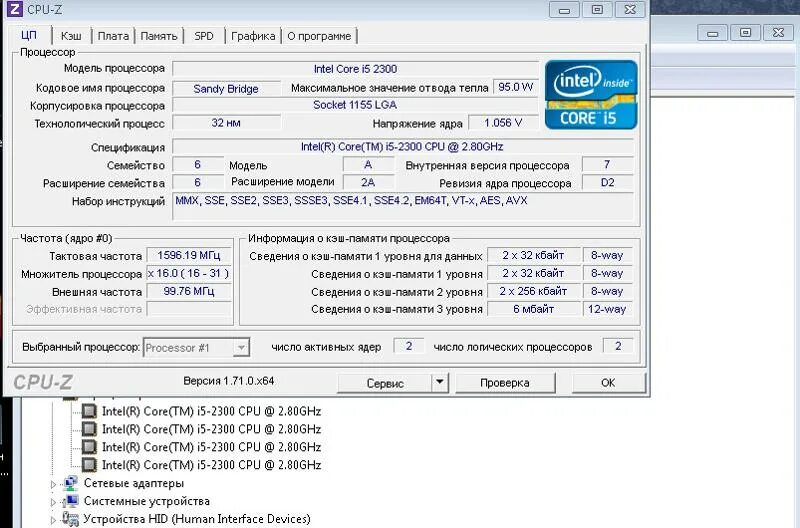Expand the Сетевые адаптеры tree node
Image resolution: width=800 pixels, height=528 pixels.
53,484
